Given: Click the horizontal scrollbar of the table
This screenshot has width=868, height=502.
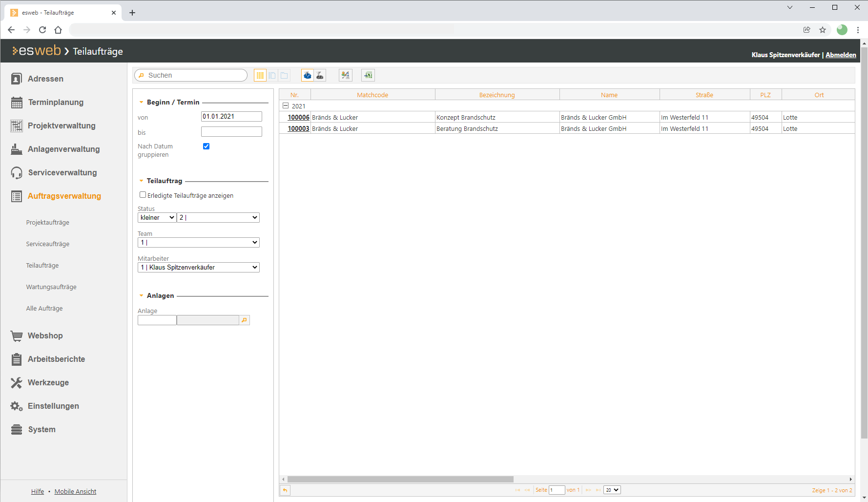Looking at the screenshot, I should click(400, 480).
